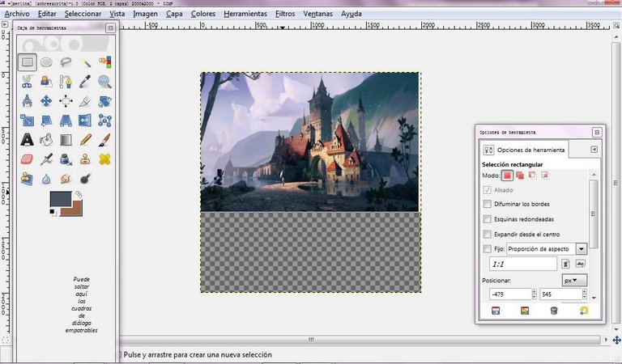Set Modo to intersect with selection
Viewport: 622px width, 364px height.
(x=545, y=175)
